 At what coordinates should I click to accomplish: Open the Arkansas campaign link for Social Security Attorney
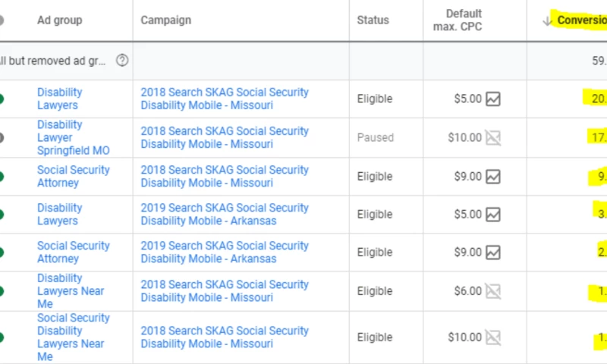tap(225, 253)
